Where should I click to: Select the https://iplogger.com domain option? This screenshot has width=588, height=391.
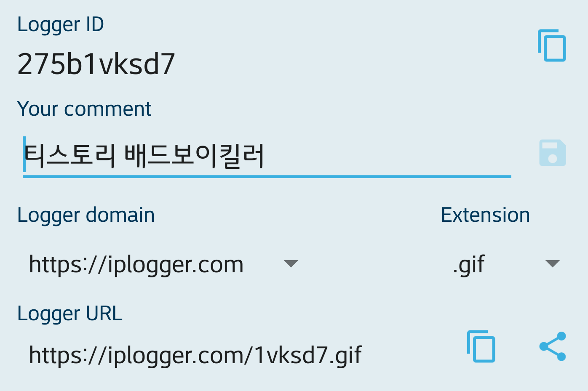tap(136, 265)
